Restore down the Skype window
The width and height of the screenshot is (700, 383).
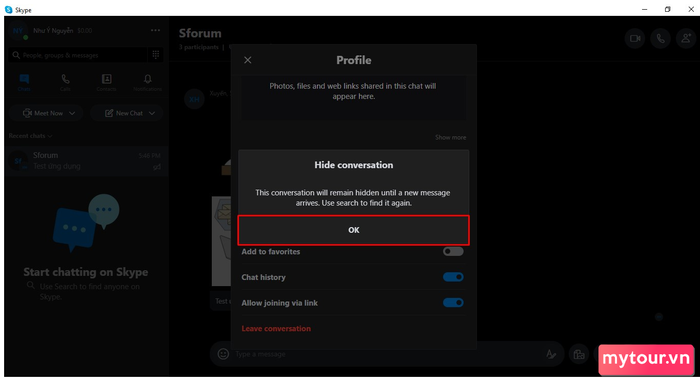pyautogui.click(x=667, y=9)
